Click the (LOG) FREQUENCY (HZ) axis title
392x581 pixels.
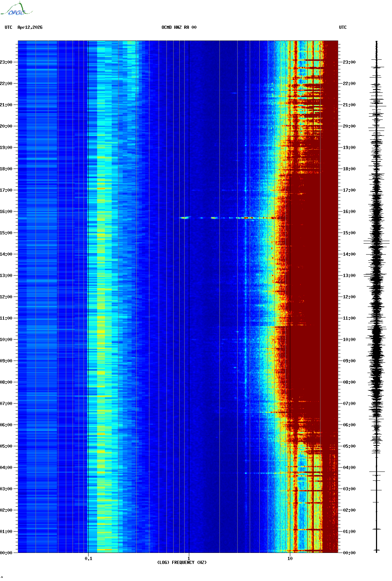coord(182,563)
